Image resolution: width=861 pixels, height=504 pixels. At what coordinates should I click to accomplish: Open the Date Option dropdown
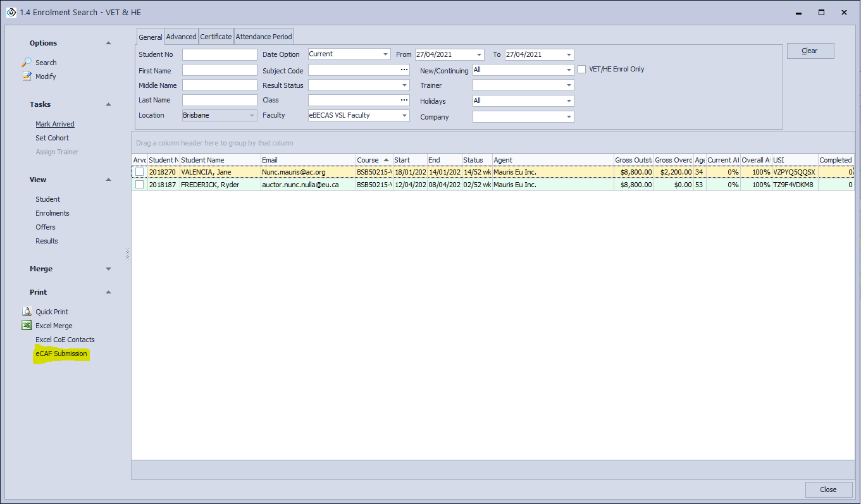385,54
